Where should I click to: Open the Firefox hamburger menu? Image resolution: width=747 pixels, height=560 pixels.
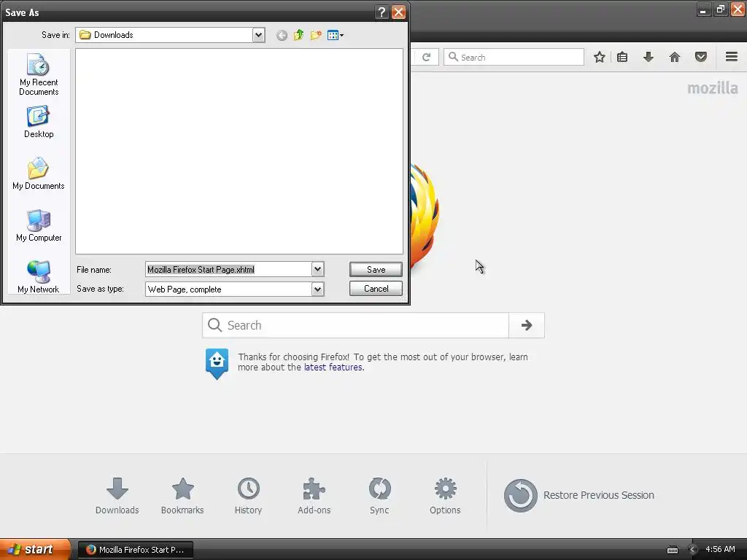732,57
